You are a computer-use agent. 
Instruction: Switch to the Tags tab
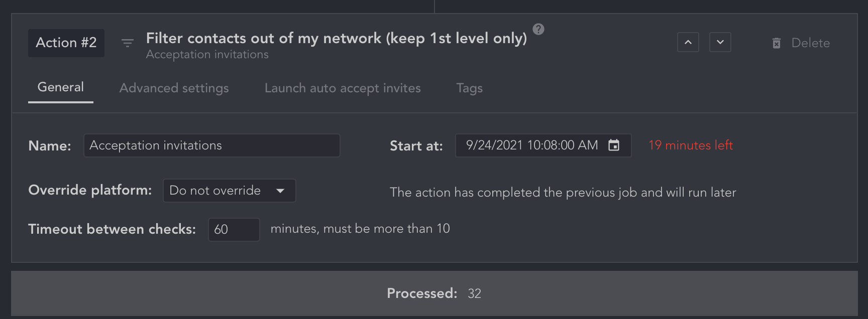pyautogui.click(x=469, y=88)
